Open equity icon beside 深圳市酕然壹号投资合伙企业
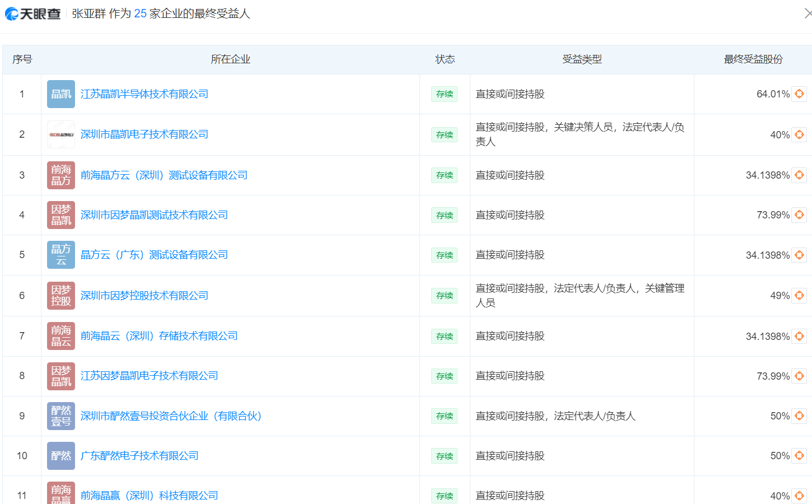 (799, 416)
